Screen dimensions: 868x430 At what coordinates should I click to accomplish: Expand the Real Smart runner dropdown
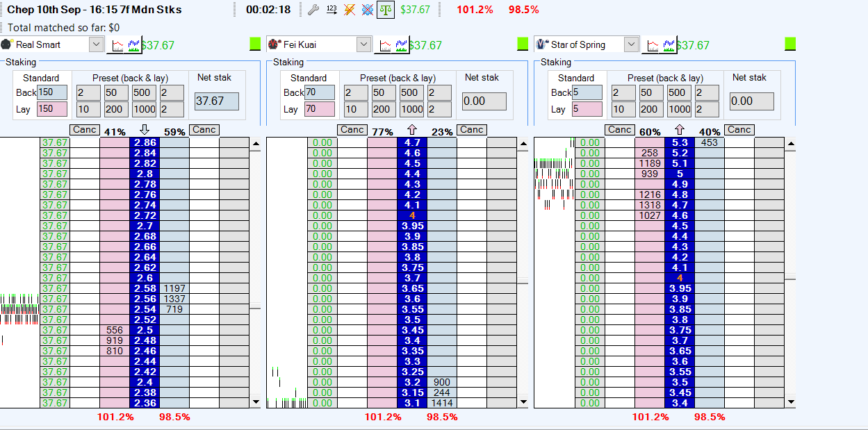96,44
